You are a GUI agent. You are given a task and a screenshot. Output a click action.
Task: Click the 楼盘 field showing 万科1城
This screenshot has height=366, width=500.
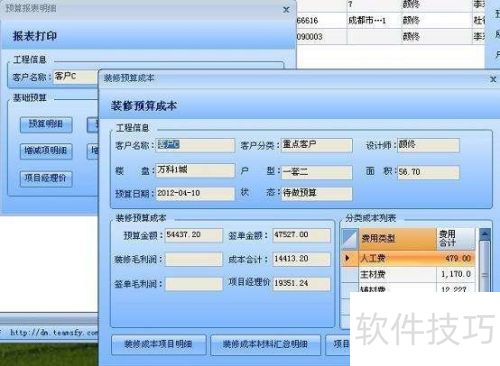195,170
